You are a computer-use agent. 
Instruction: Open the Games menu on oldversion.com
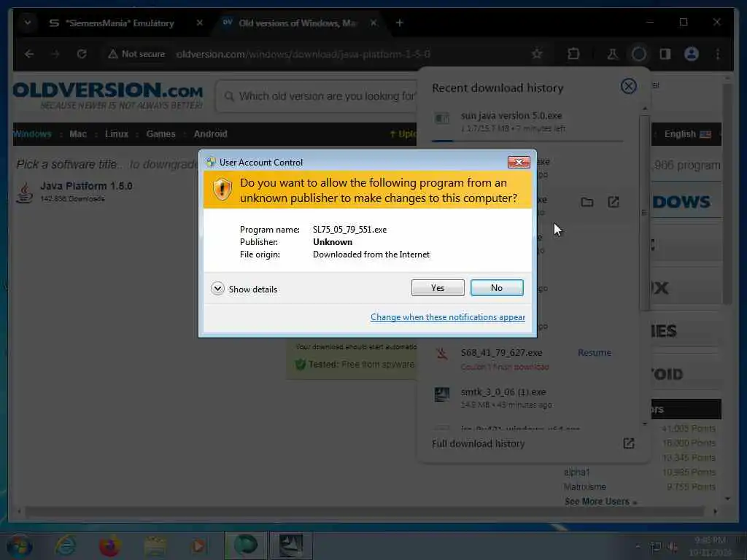click(x=160, y=134)
